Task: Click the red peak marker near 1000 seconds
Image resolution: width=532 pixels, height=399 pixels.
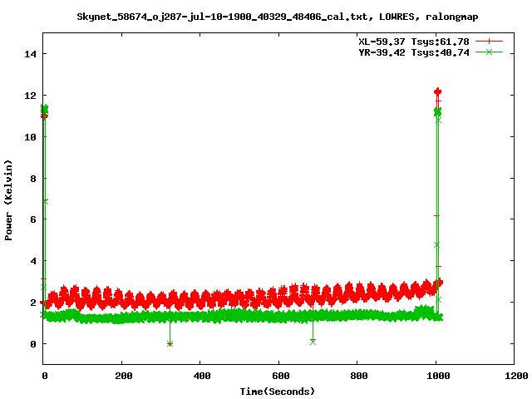Action: click(x=438, y=91)
